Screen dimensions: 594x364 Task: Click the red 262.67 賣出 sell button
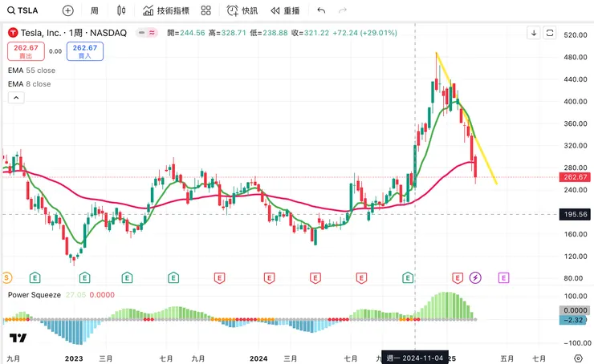pyautogui.click(x=26, y=51)
